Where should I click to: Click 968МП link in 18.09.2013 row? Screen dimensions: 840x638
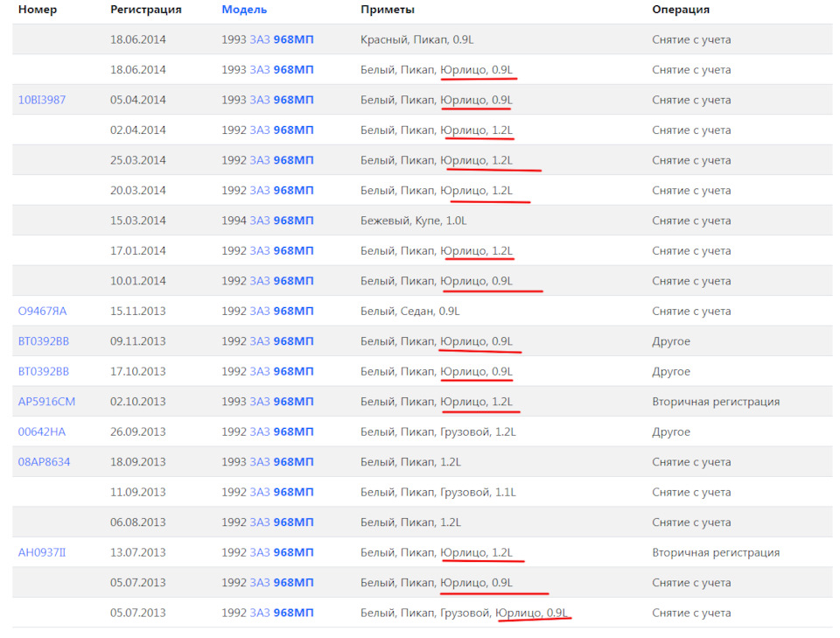tap(294, 462)
